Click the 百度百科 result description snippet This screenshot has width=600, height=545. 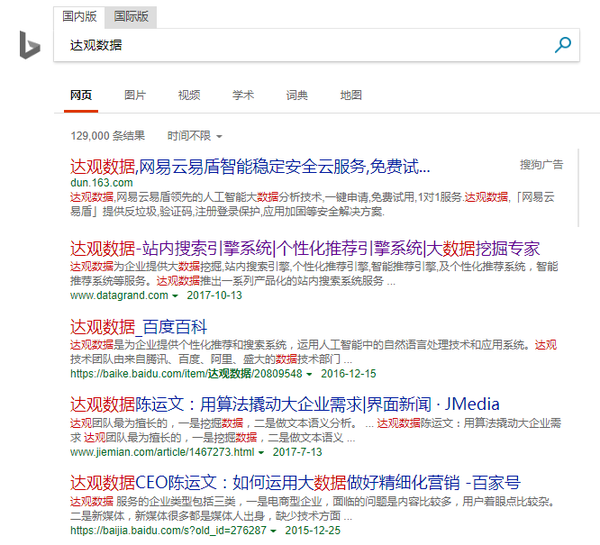click(313, 352)
